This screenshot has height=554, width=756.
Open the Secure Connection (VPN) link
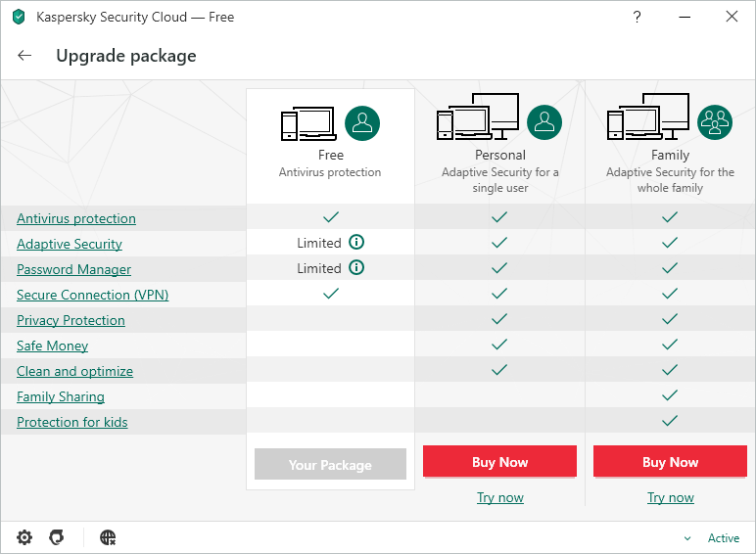pos(93,295)
